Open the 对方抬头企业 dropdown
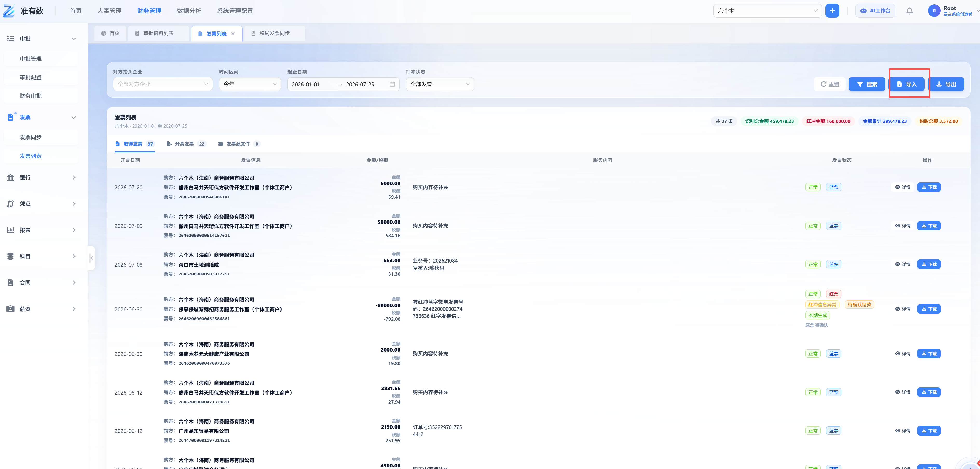Screen dimensions: 980x469 click(162, 84)
